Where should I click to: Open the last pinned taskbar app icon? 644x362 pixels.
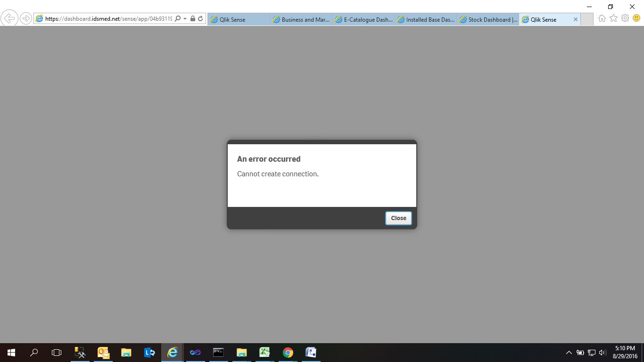(311, 353)
